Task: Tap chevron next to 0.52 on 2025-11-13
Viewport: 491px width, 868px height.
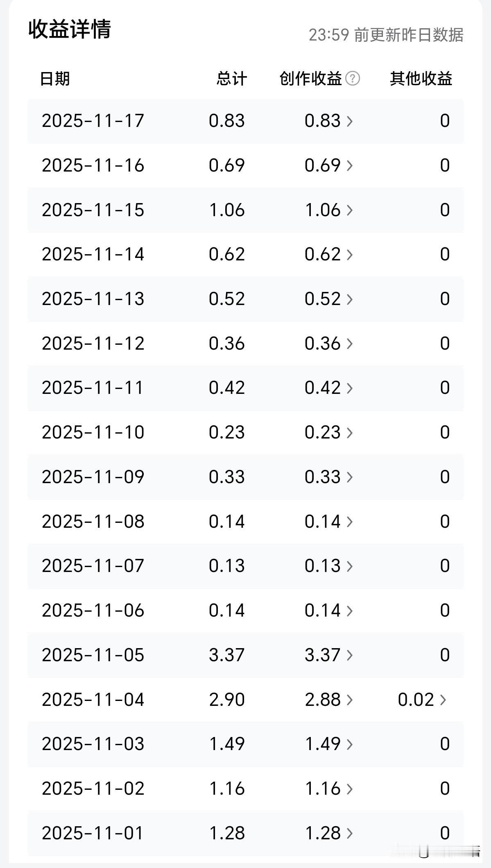Action: pos(349,299)
